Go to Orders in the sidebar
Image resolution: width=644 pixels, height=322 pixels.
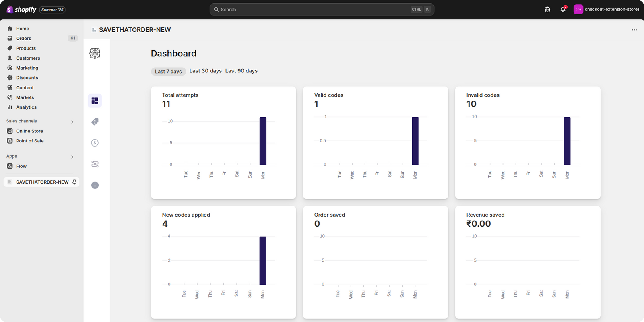tap(23, 38)
